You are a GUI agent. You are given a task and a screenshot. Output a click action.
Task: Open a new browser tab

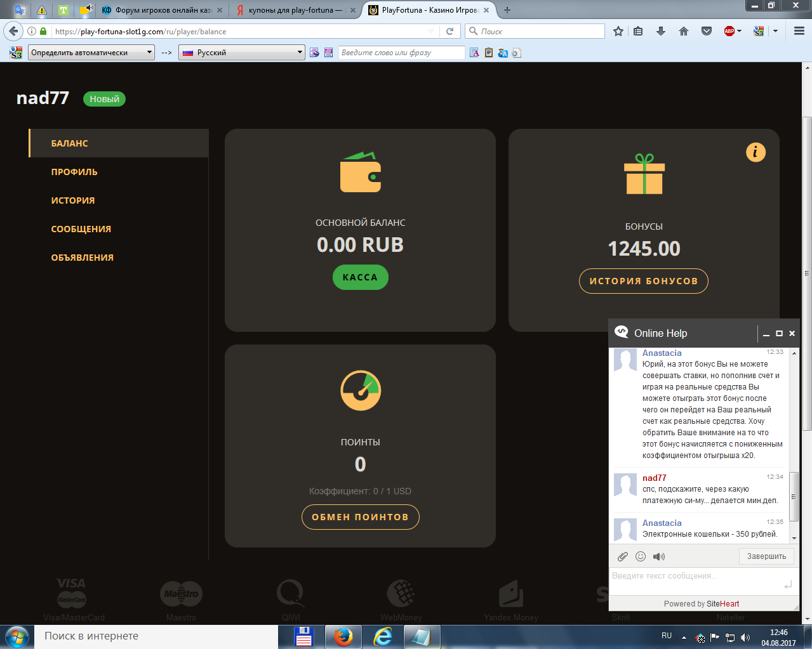pos(507,10)
